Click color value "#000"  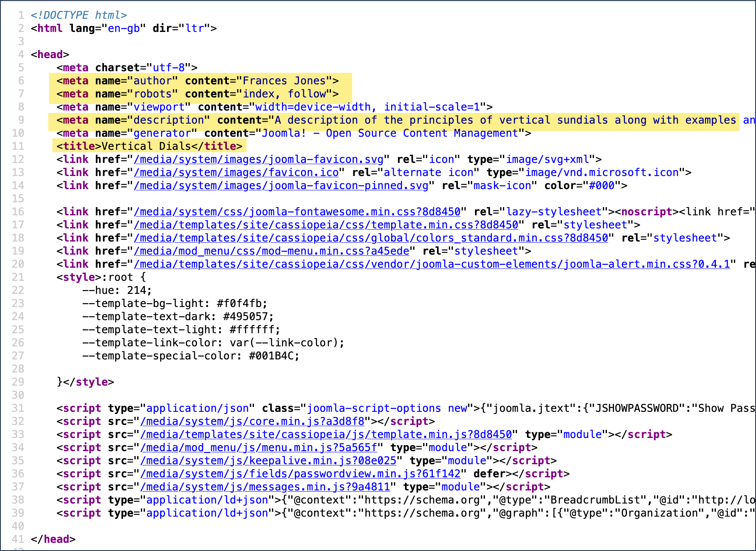[x=602, y=185]
